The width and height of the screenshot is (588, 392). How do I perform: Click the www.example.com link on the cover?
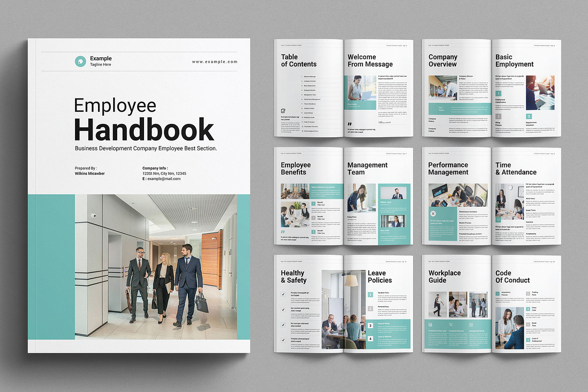pos(215,62)
